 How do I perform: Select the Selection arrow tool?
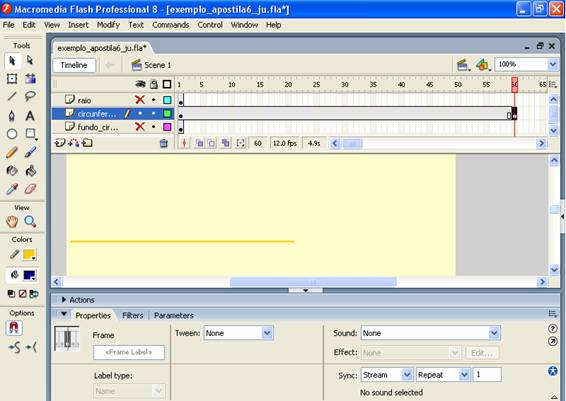[12, 61]
